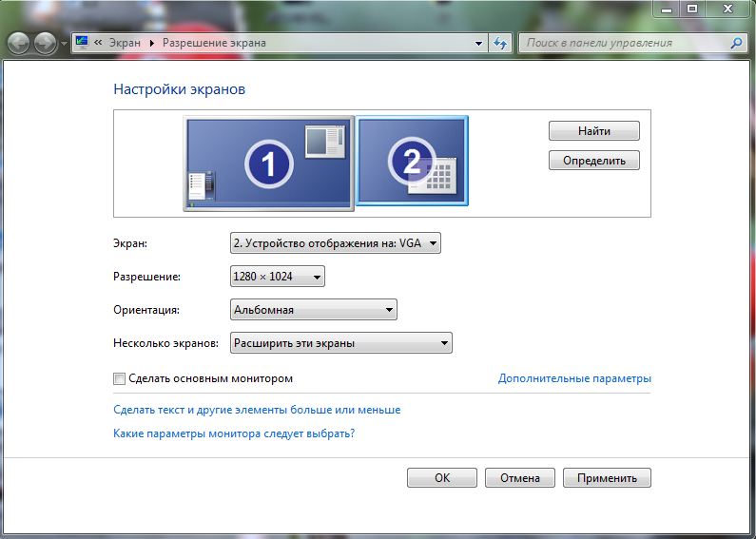Image resolution: width=756 pixels, height=539 pixels.
Task: Enable the 'Сделать основным монитором' checkbox
Action: (119, 378)
